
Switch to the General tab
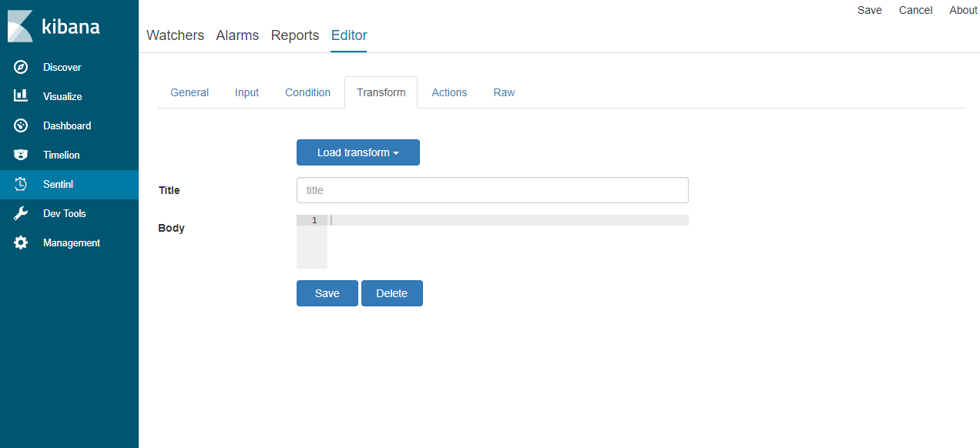coord(190,92)
